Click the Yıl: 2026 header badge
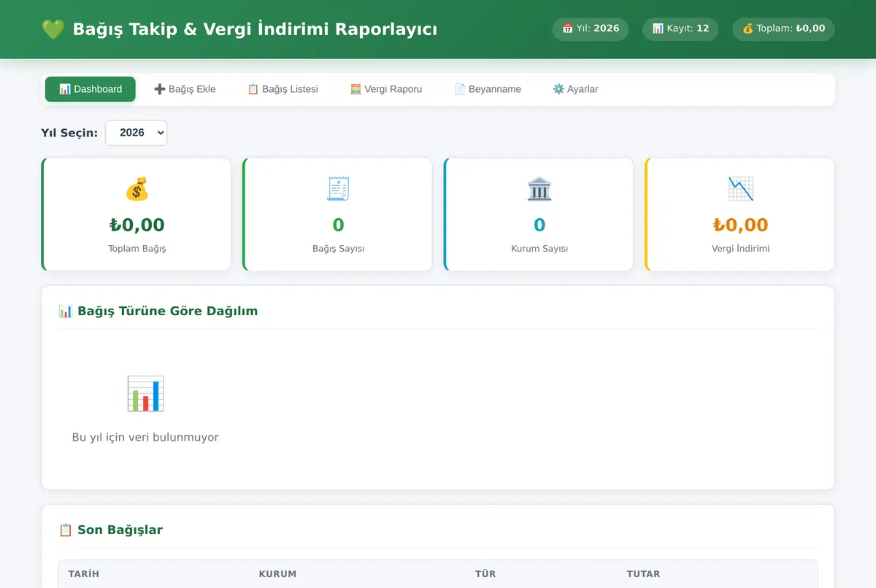Viewport: 876px width, 588px height. (x=591, y=28)
